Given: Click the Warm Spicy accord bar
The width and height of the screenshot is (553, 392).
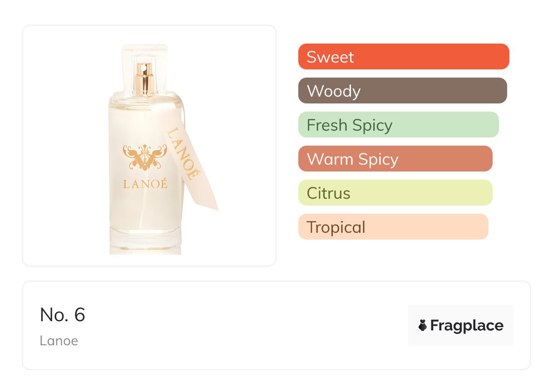Looking at the screenshot, I should [395, 159].
